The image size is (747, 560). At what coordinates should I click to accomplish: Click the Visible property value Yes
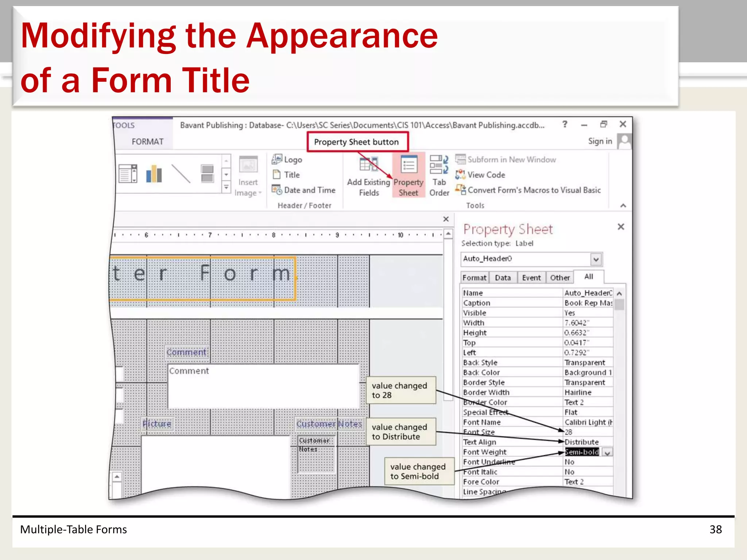[588, 313]
